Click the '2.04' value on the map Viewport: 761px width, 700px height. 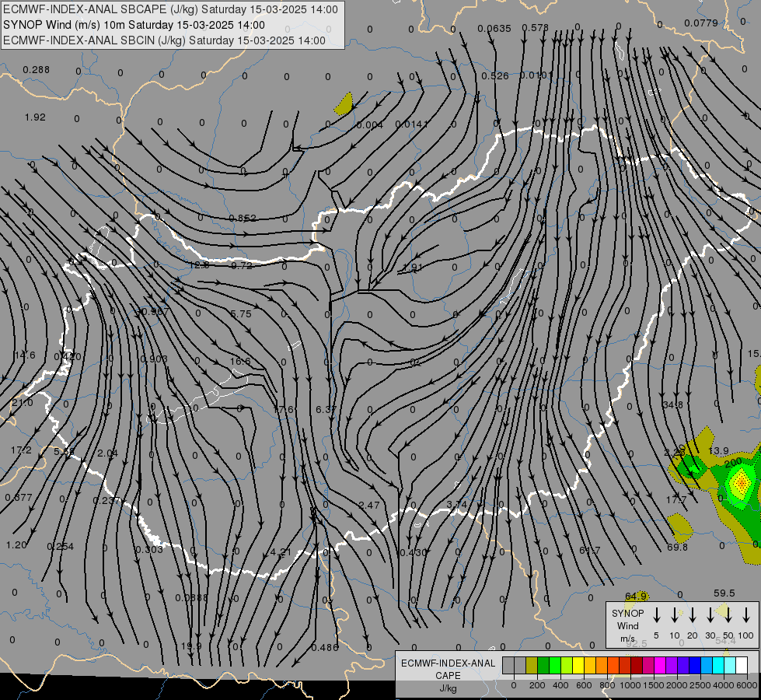(108, 453)
